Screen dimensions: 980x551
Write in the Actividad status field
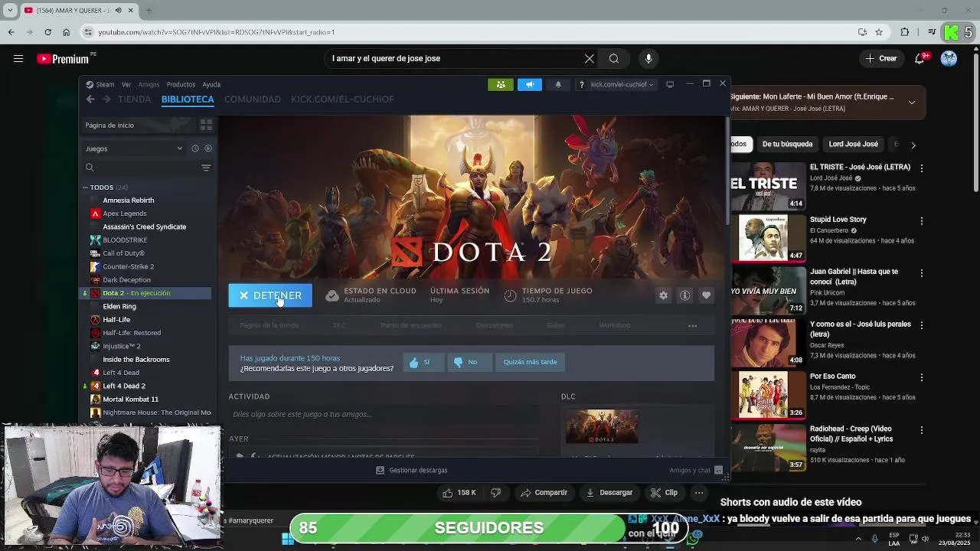click(385, 415)
